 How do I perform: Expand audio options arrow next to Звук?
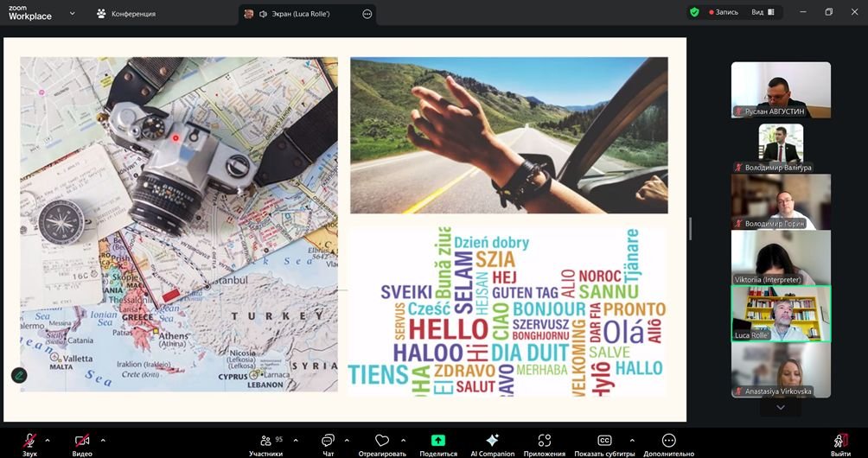point(47,440)
